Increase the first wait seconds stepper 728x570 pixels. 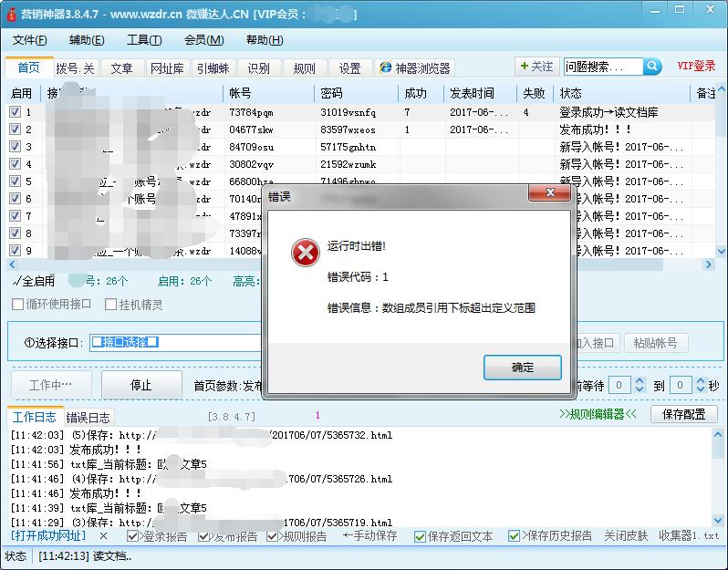click(640, 381)
